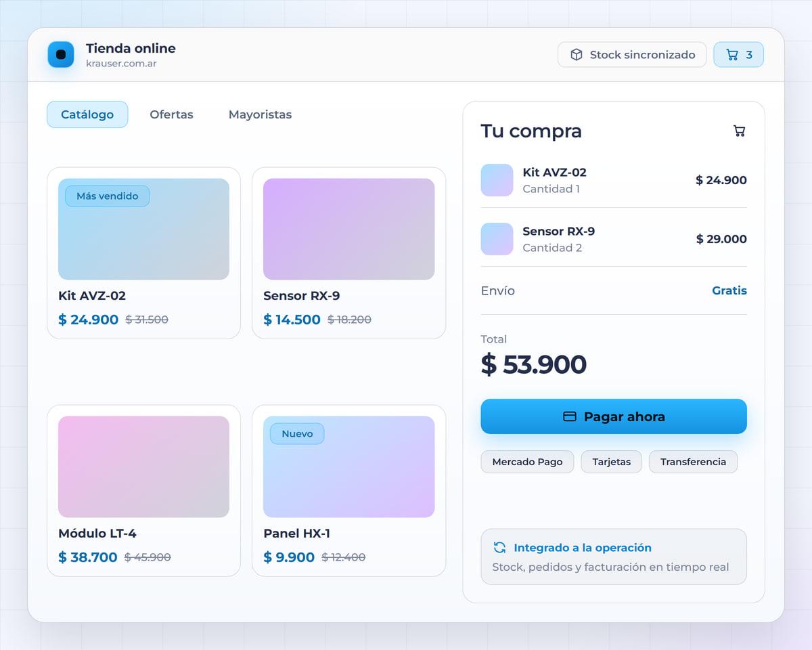Click the $ 9.900 price
Viewport: 812px width, 650px height.
pos(289,557)
